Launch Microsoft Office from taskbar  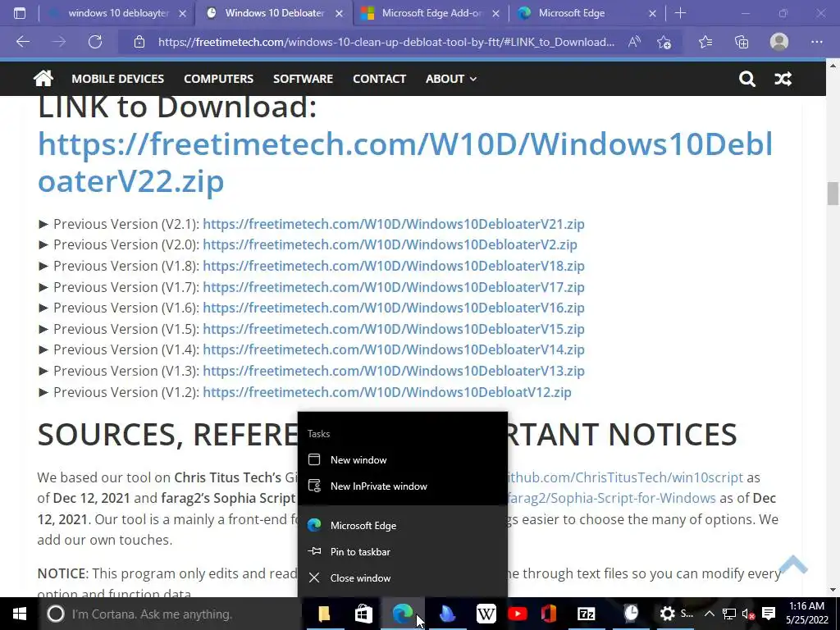548,614
